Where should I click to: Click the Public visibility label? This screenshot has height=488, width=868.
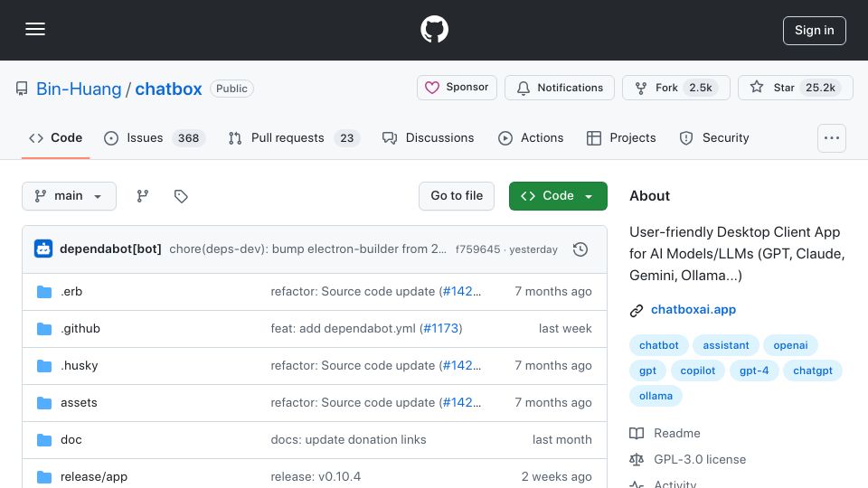[x=231, y=89]
